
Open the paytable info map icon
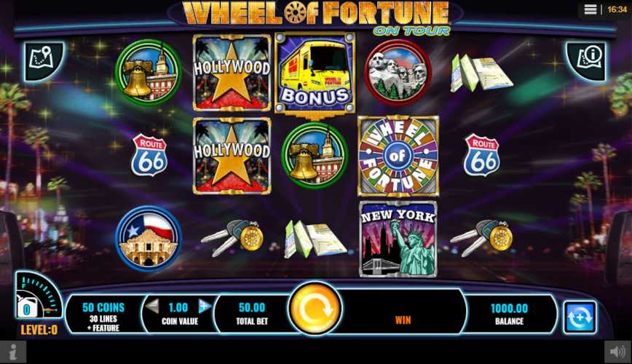(x=586, y=61)
